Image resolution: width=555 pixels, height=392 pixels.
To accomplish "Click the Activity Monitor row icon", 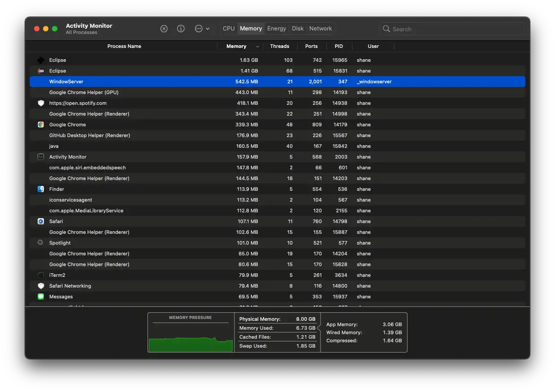I will pyautogui.click(x=41, y=157).
